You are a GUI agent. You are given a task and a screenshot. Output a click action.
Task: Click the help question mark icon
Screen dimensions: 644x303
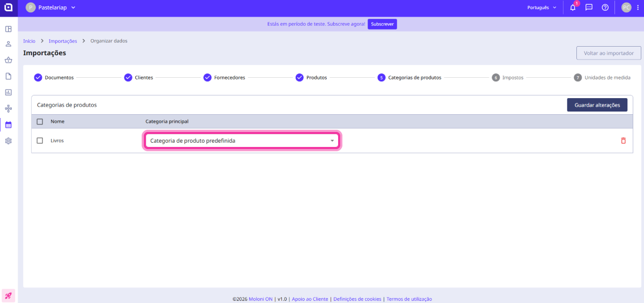click(x=605, y=8)
